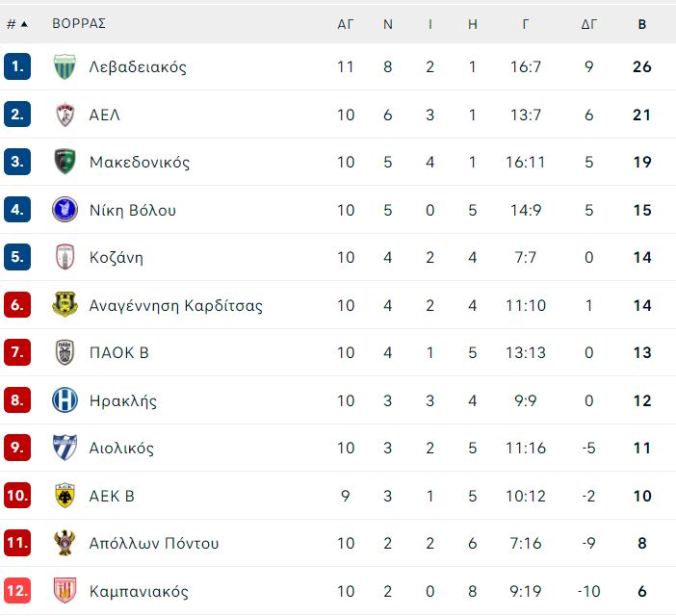676x616 pixels.
Task: Open the Κοζάνη team name link
Action: coord(117,258)
